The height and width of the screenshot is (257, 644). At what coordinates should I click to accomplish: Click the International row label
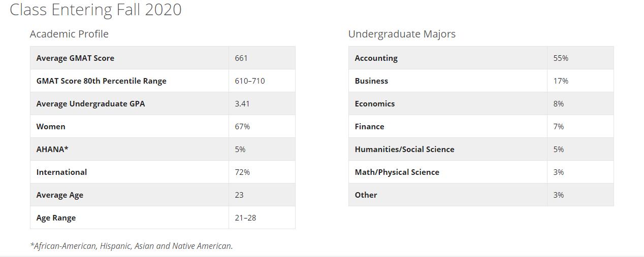(x=61, y=172)
